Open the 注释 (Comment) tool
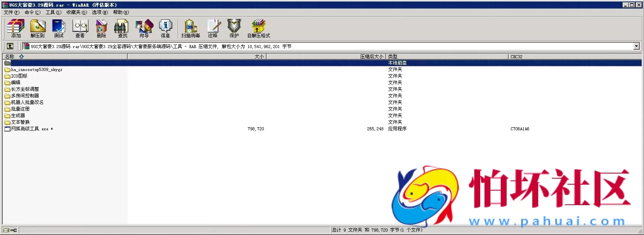The width and height of the screenshot is (644, 235). 213,28
